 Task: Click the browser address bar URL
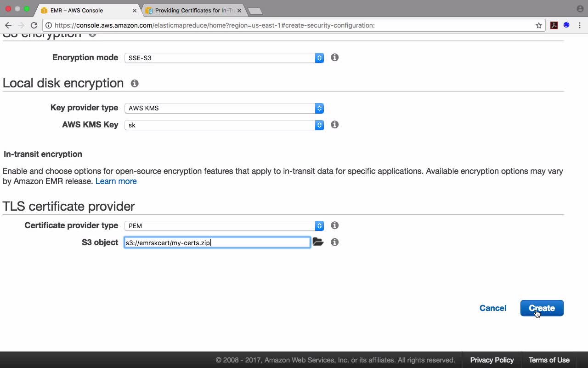[x=215, y=25]
